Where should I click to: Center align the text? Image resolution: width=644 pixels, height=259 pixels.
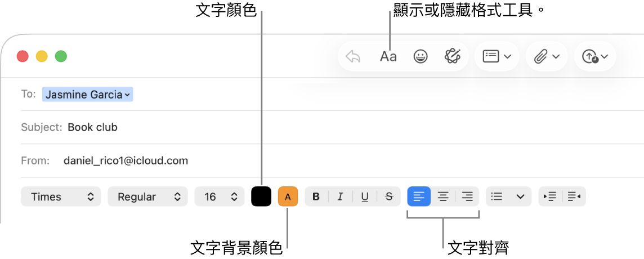(443, 197)
